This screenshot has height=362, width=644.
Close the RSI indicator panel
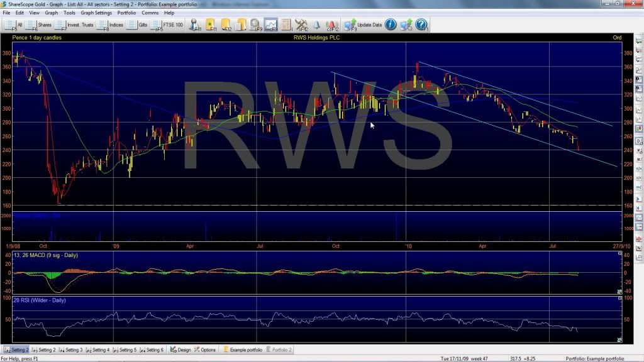(619, 298)
